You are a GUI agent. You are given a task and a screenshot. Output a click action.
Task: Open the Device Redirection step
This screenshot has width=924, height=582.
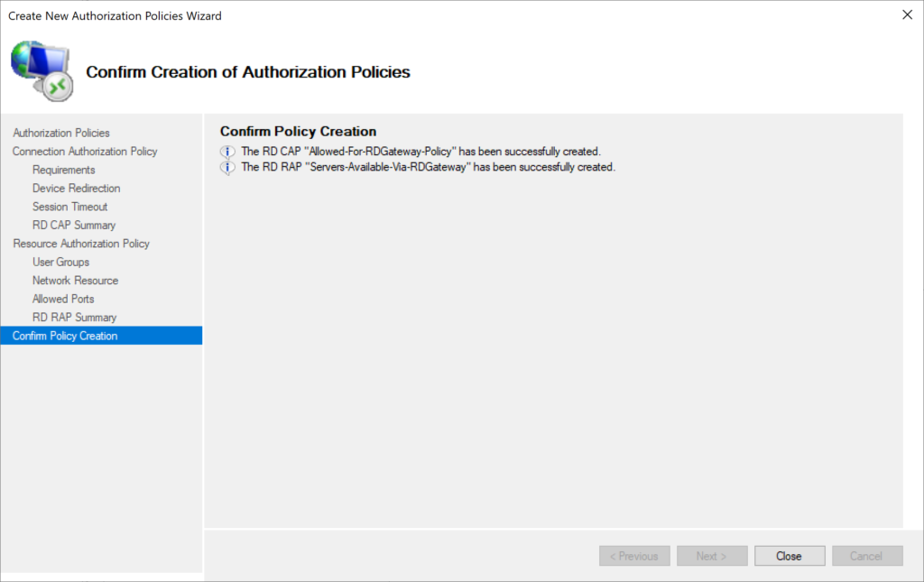(x=75, y=188)
